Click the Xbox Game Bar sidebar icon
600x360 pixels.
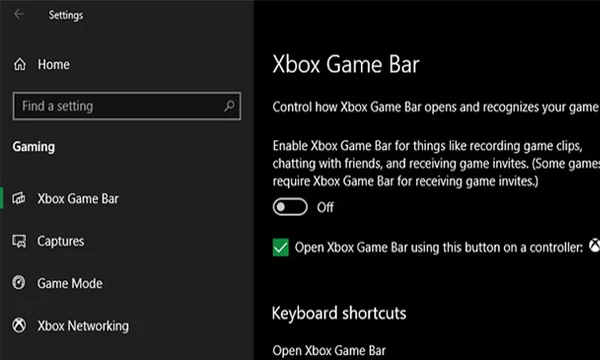[19, 198]
